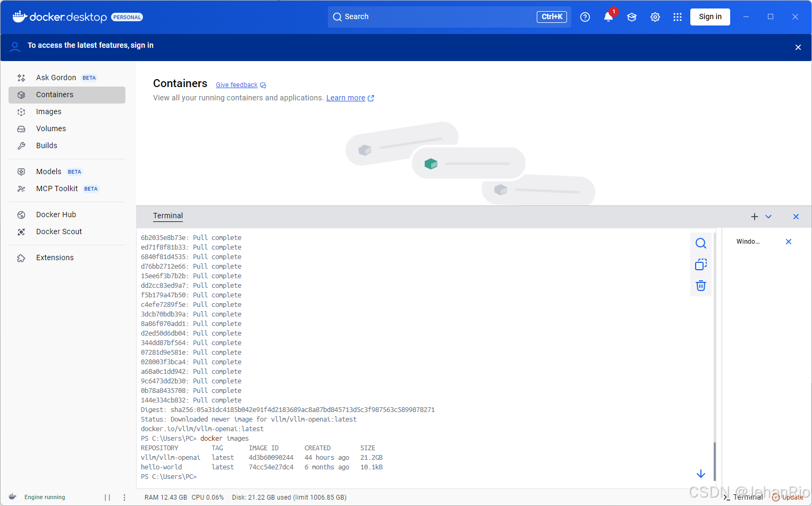The width and height of the screenshot is (812, 506).
Task: Click the Update button in status bar
Action: (x=788, y=498)
